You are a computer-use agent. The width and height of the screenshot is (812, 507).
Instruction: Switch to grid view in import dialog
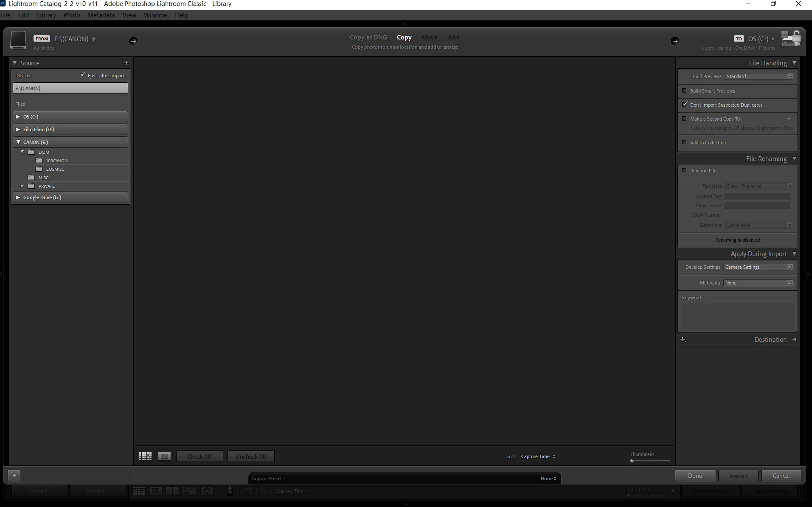[145, 456]
